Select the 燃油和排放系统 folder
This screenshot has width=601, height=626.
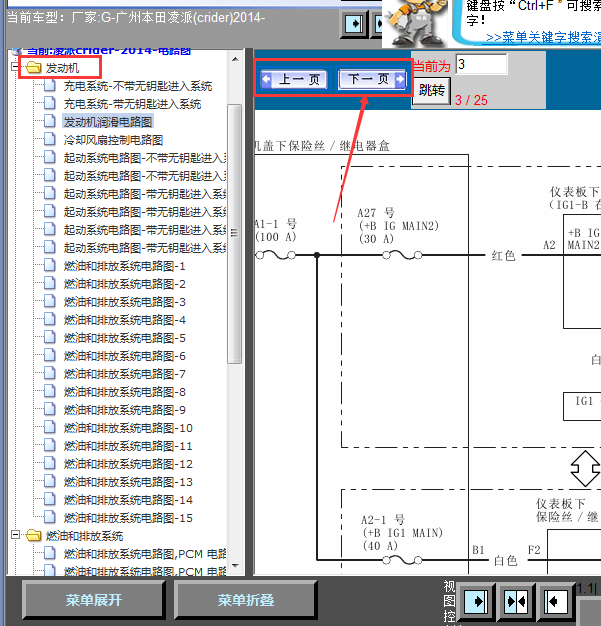point(84,536)
